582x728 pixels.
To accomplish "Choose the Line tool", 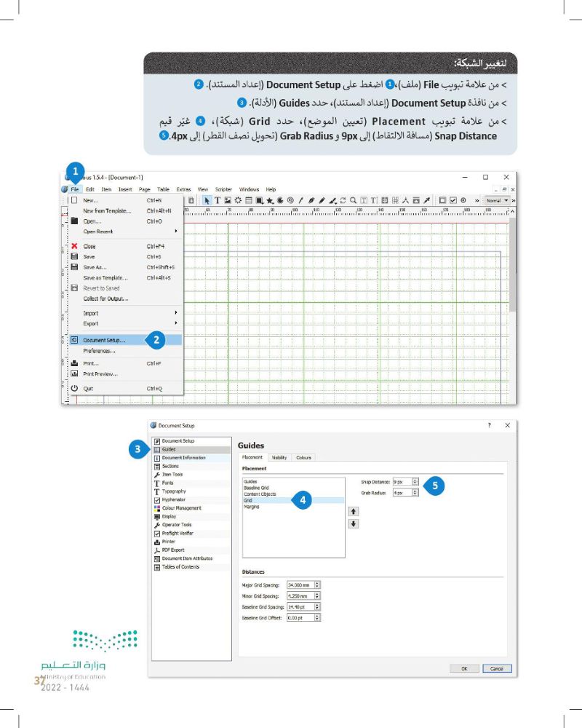I will 300,201.
